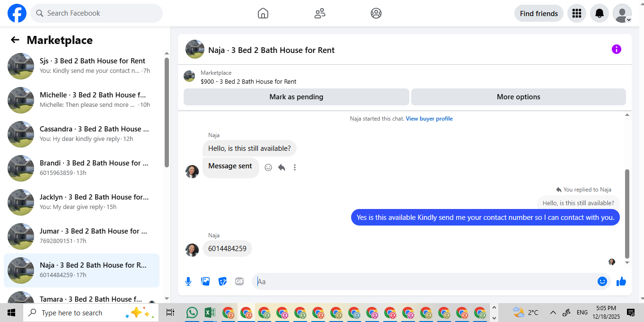Screen dimensions: 644x322
Task: Send a thumbs-up like
Action: (621, 281)
